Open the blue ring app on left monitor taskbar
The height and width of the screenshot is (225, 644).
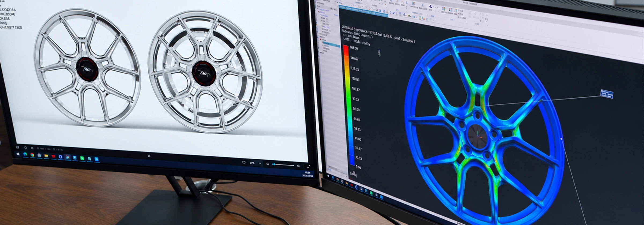pyautogui.click(x=61, y=157)
